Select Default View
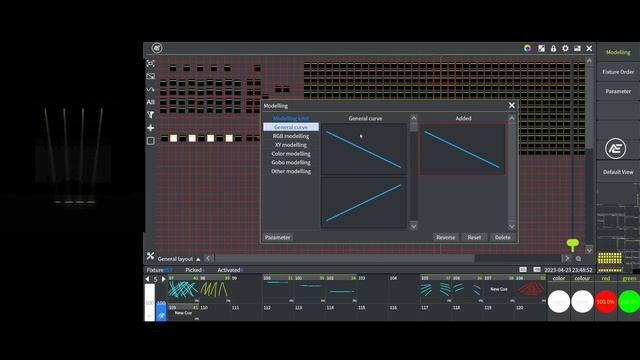Screen dimensions: 640x360 618,172
